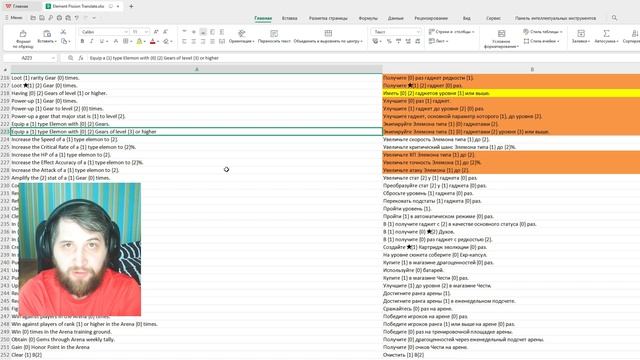Apply the yellow fill highlight color

[139, 41]
